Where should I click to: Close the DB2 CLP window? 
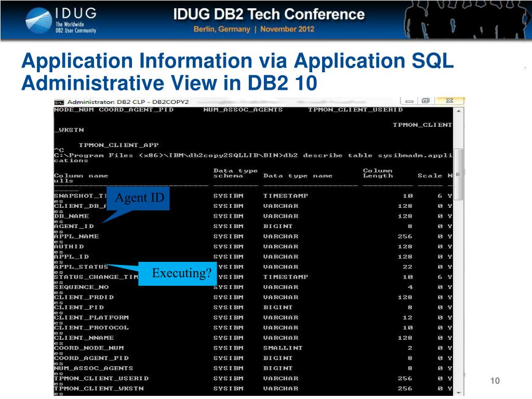[449, 101]
